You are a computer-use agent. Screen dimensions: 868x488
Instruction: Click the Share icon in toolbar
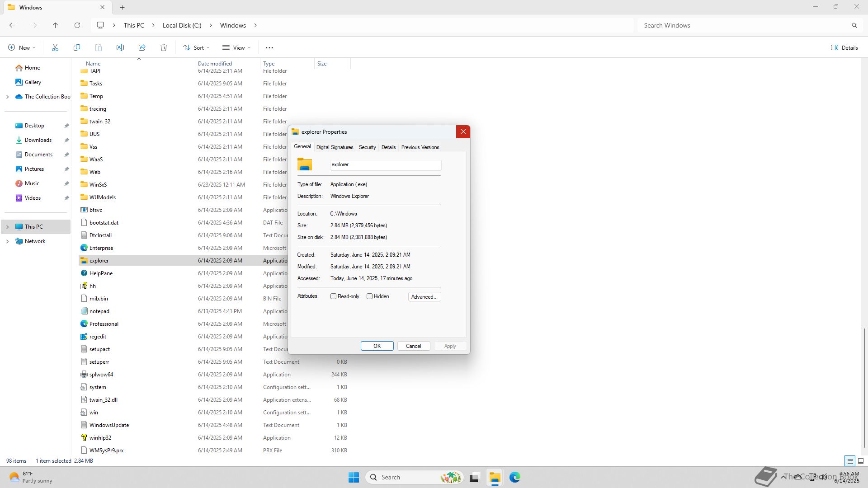(x=142, y=47)
